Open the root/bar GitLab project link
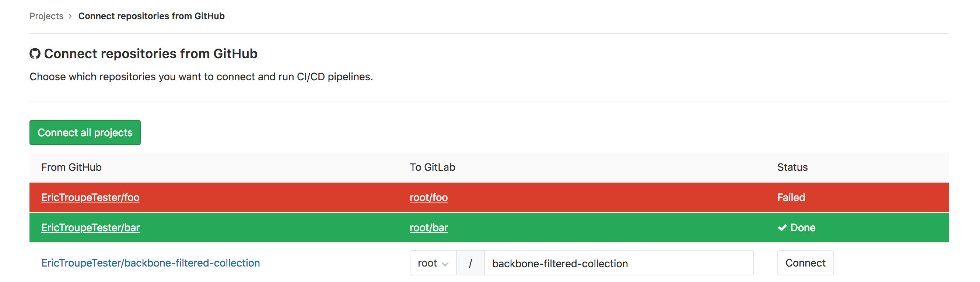980x282 pixels. coord(429,228)
